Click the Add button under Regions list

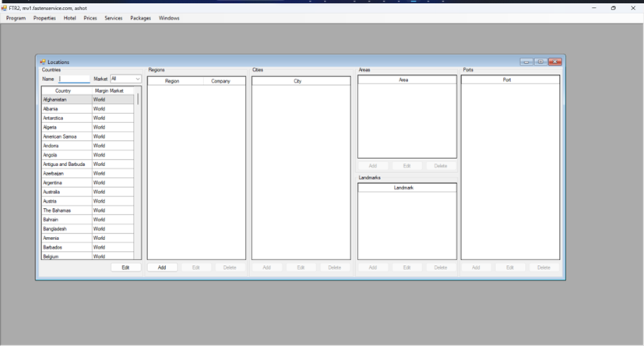pos(162,267)
